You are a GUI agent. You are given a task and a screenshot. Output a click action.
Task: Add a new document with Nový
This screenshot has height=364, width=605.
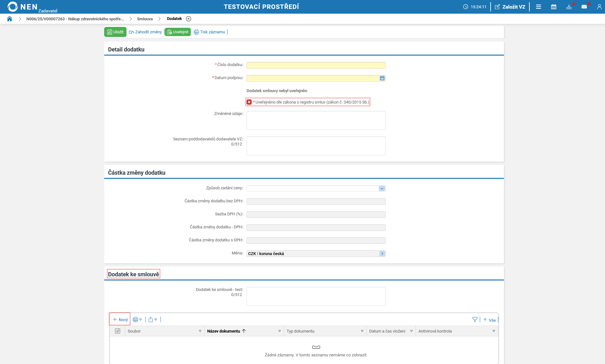click(120, 320)
